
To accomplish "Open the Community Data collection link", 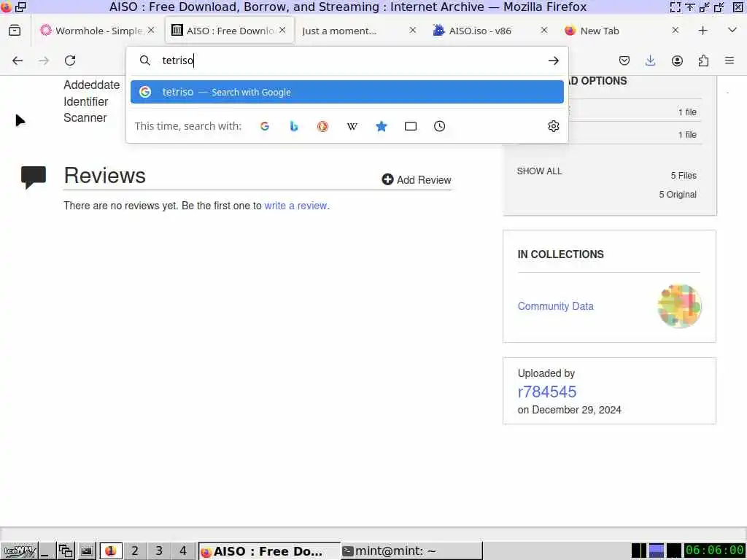I will click(x=555, y=306).
